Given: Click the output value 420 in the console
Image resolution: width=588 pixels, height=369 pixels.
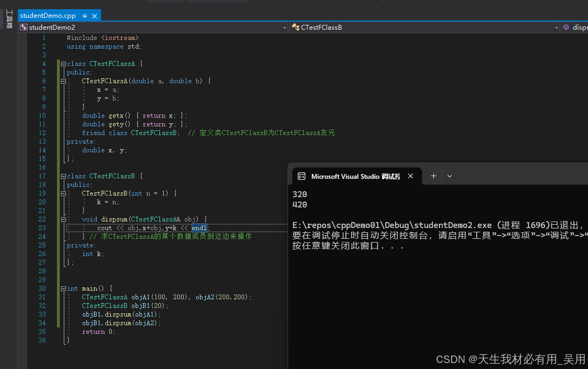Looking at the screenshot, I should [299, 204].
